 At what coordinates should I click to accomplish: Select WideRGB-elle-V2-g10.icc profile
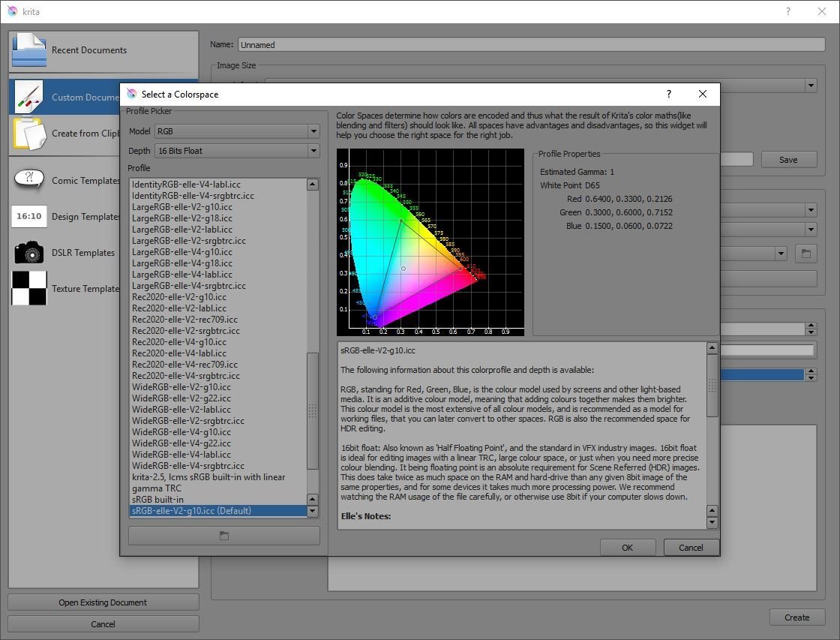point(218,387)
